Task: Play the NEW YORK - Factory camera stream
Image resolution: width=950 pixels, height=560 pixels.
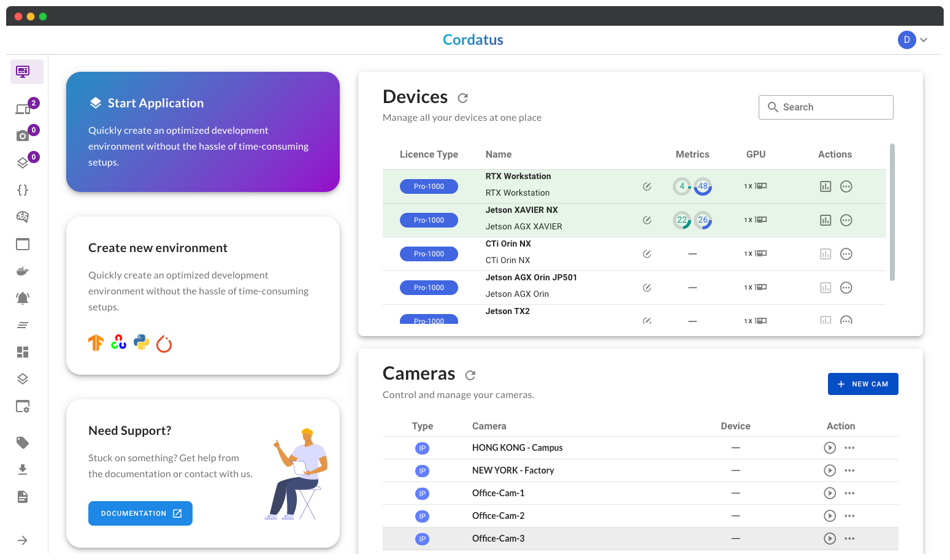Action: pyautogui.click(x=830, y=470)
